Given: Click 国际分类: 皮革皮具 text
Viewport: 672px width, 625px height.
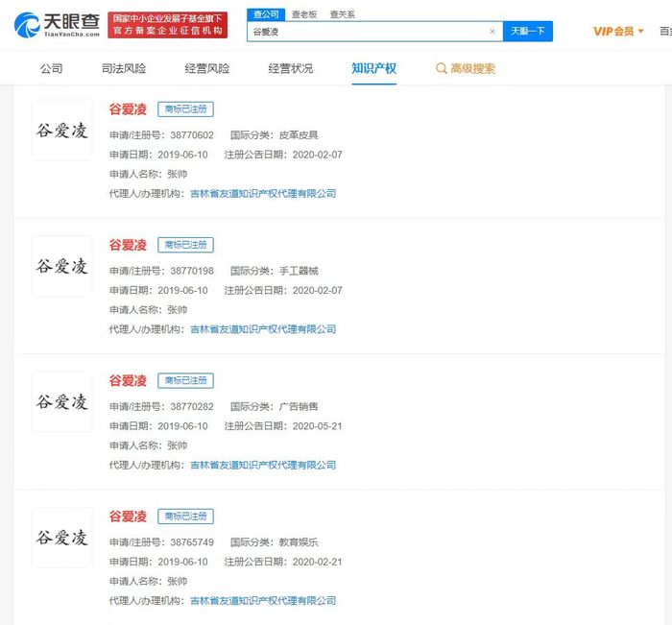Looking at the screenshot, I should pos(275,135).
